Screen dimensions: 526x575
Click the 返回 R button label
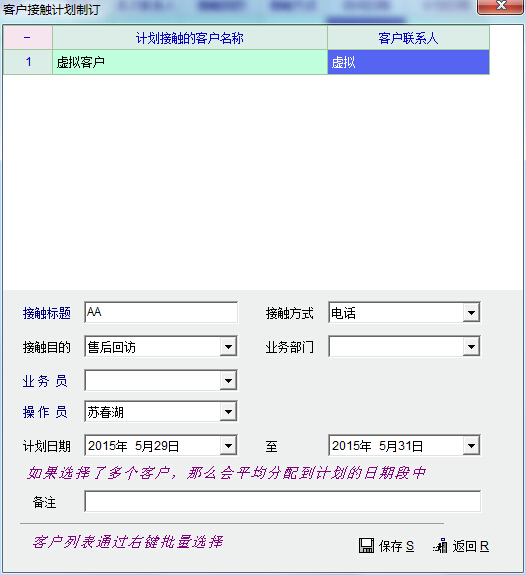coord(471,546)
